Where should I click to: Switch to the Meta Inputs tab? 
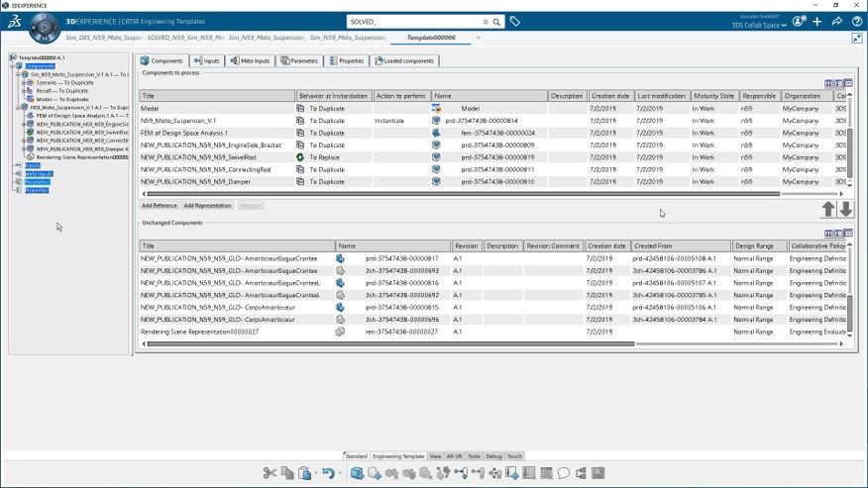point(250,60)
